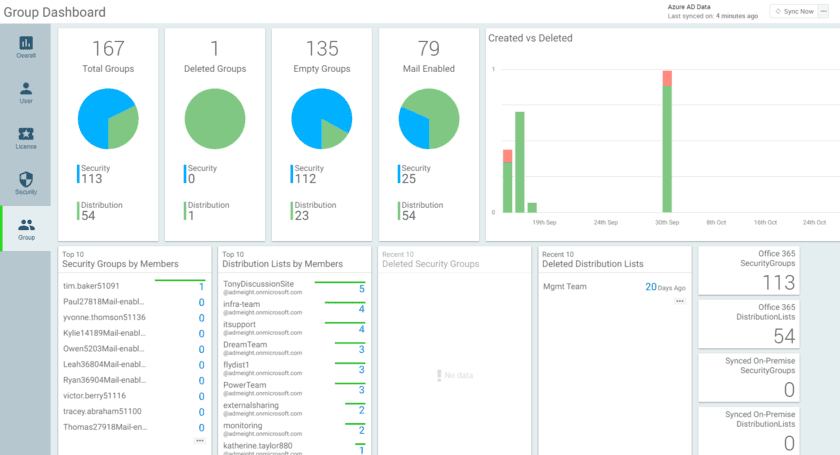Expand the ellipsis under Security Groups by Members
840x455 pixels.
200,440
